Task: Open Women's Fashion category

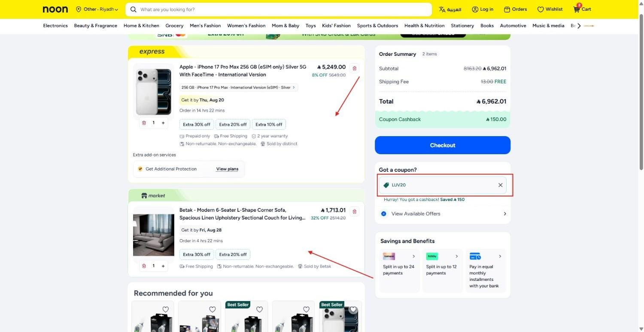Action: click(x=246, y=26)
